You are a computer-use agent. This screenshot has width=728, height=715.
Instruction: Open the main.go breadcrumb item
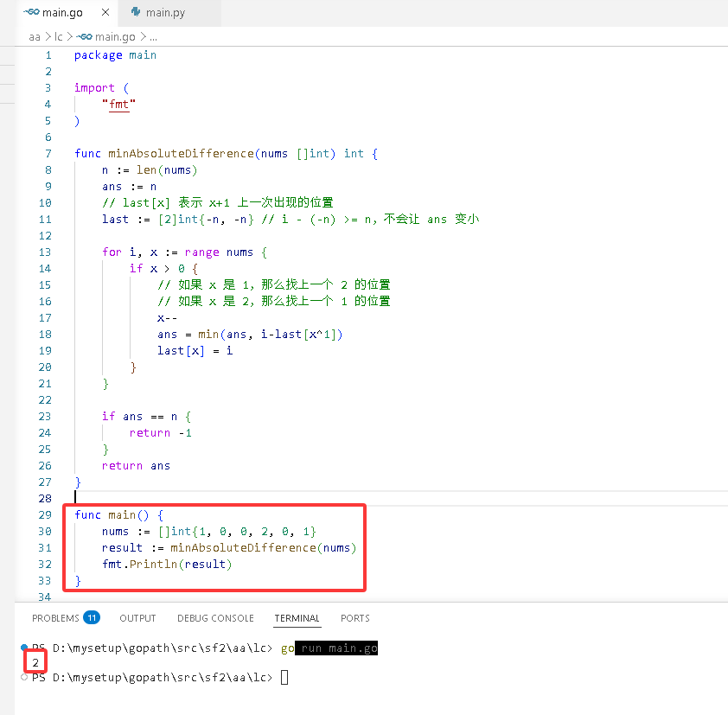[x=105, y=36]
